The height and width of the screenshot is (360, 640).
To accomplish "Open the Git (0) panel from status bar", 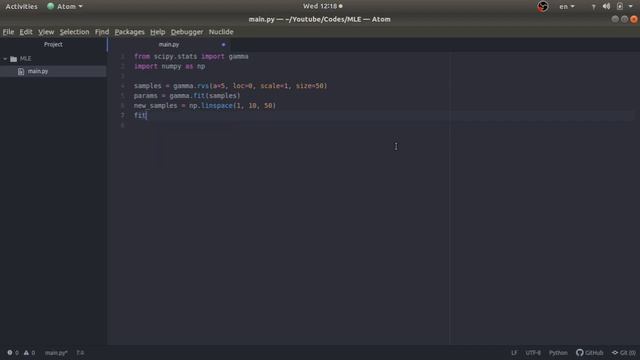I will pyautogui.click(x=623, y=353).
